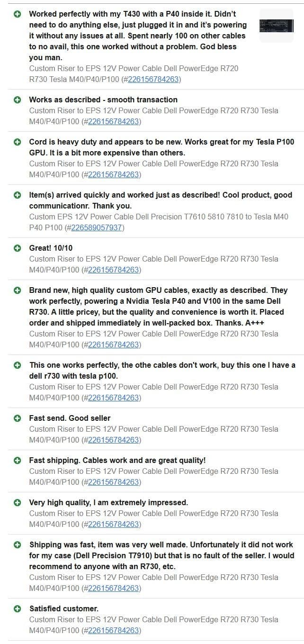The width and height of the screenshot is (304, 644).
Task: Click the positive icon next to "Great! 10/10"
Action: (x=18, y=248)
